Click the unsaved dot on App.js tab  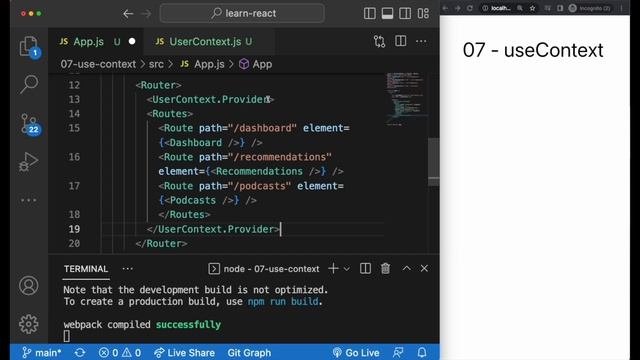(x=132, y=42)
